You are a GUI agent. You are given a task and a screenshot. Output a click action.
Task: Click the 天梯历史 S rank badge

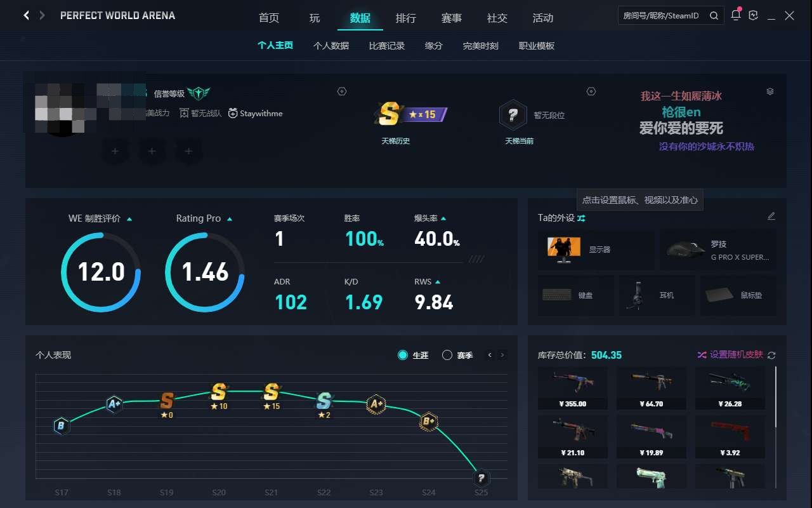pyautogui.click(x=411, y=114)
